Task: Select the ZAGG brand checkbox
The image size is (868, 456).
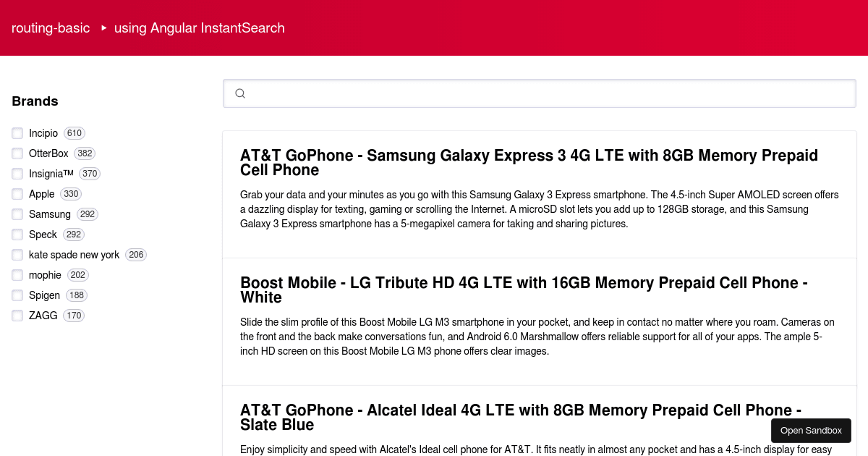Action: tap(17, 316)
